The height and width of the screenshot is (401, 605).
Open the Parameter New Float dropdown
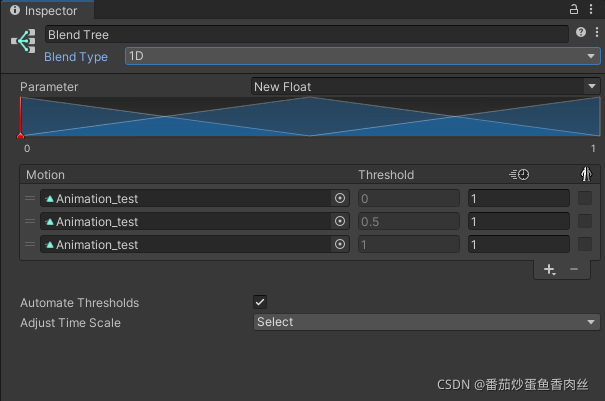[x=426, y=86]
